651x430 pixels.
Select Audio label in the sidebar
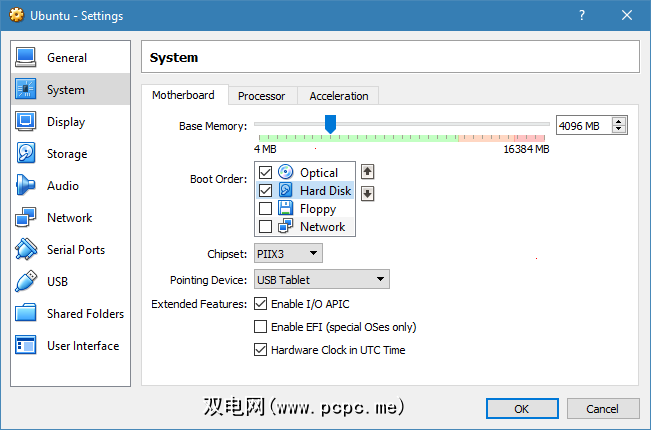(x=63, y=186)
